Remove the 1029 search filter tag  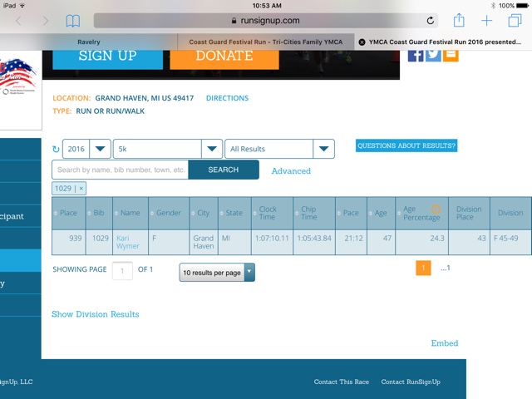(81, 189)
